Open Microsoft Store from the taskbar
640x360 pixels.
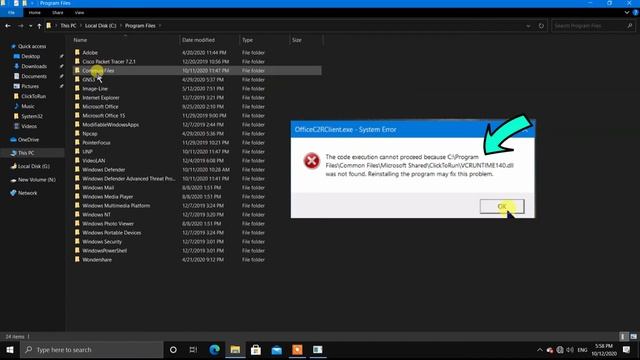(x=256, y=350)
